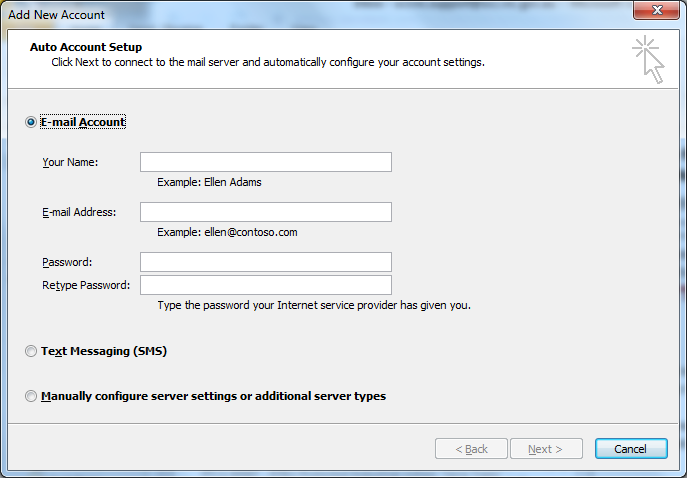687x478 pixels.
Task: Click the "Example: ellen@contoso.com" hint text
Action: [227, 232]
